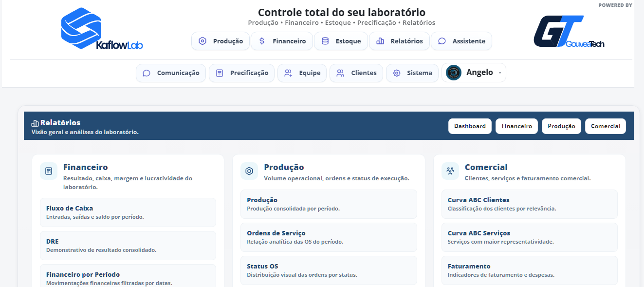Viewport: 644px width, 287px height.
Task: Click the 'POWERED BY' label
Action: click(615, 5)
